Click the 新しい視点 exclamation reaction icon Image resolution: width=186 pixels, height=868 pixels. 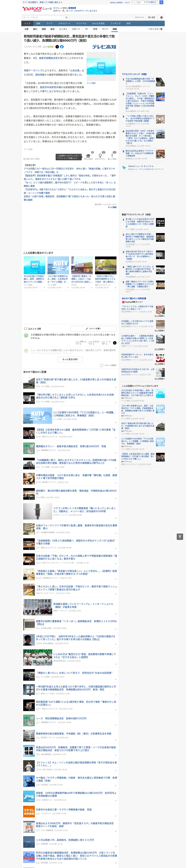pos(112,156)
